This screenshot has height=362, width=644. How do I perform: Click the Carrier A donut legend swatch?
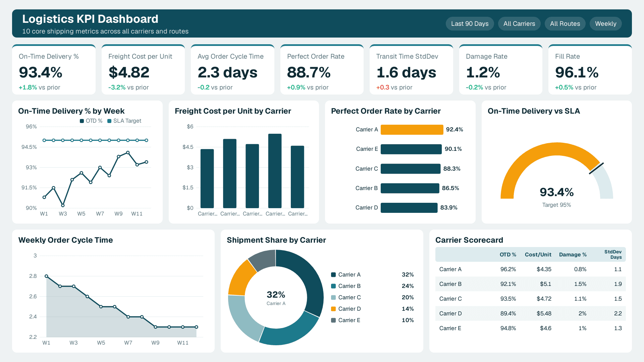[x=333, y=275]
